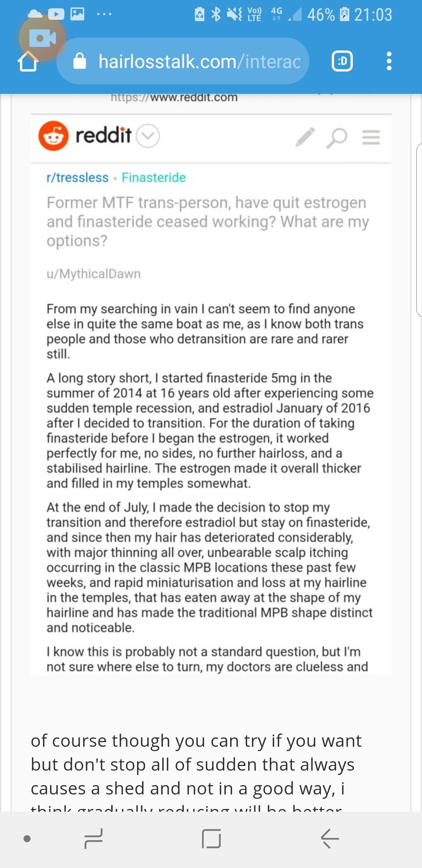Image resolution: width=422 pixels, height=868 pixels.
Task: Tap the nav bar dot toggle
Action: (x=27, y=839)
